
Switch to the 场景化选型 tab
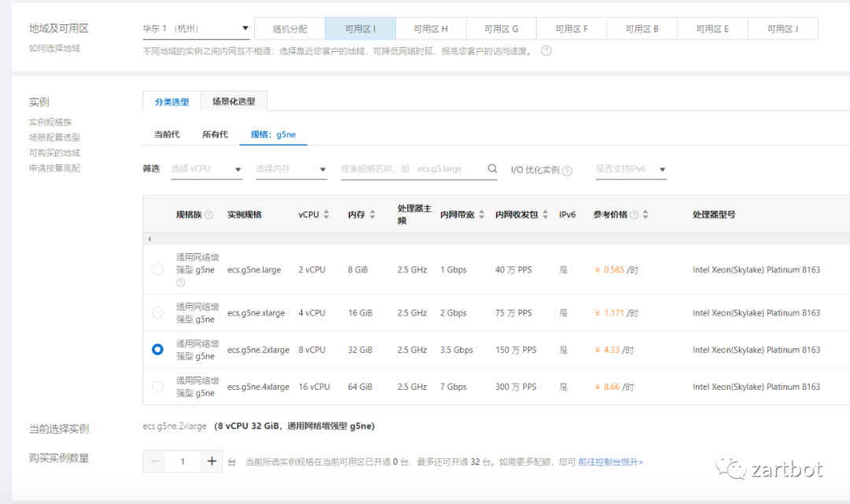(234, 101)
